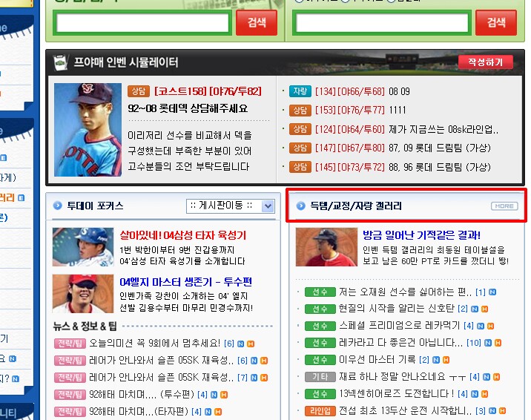Open the Lotte player photo in the simulator panel
Screen dimensions: 531x420
[x=88, y=129]
